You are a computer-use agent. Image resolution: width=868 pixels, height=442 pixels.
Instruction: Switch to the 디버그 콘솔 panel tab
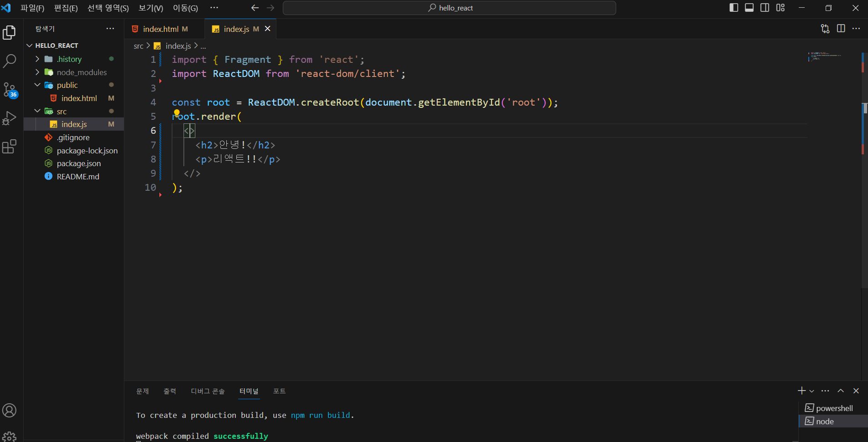click(x=208, y=391)
